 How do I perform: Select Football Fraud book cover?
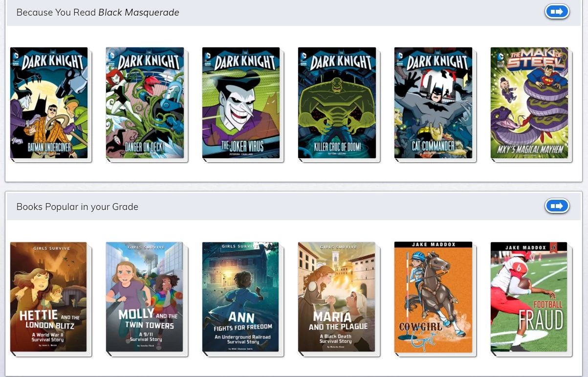[529, 297]
